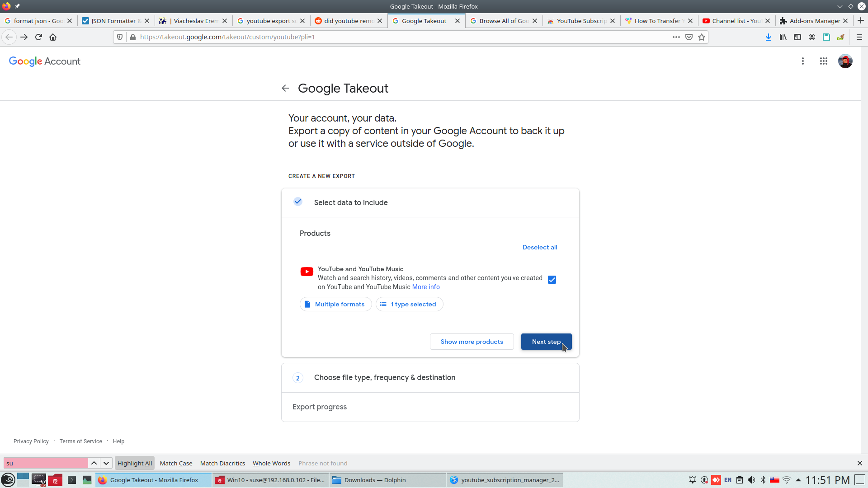Bookmark this page with the star icon

(x=702, y=37)
